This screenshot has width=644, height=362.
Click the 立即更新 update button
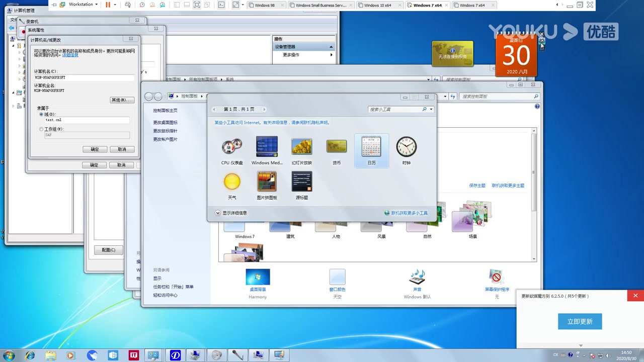(580, 321)
